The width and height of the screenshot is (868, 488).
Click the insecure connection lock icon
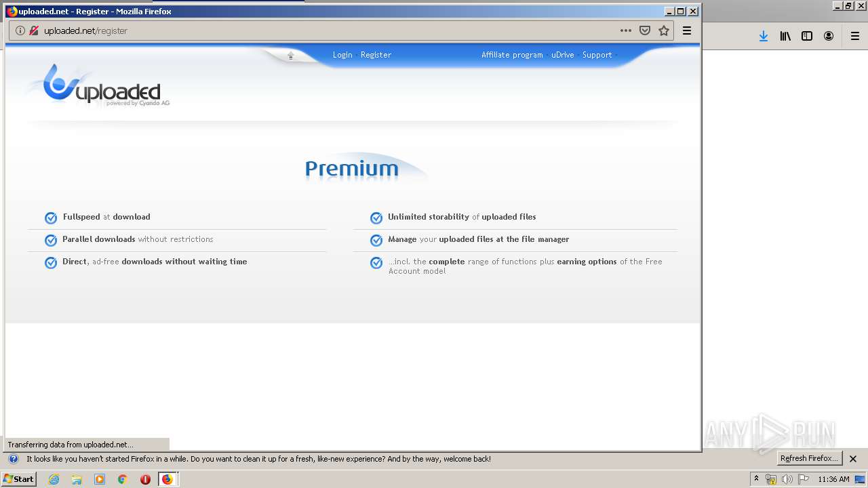click(x=34, y=30)
